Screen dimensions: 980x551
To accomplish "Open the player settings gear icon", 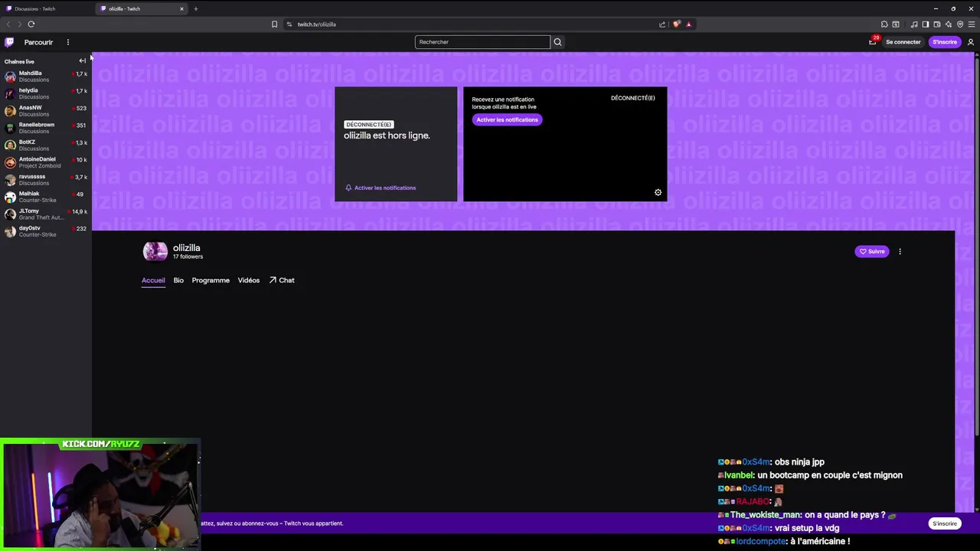I will click(658, 192).
